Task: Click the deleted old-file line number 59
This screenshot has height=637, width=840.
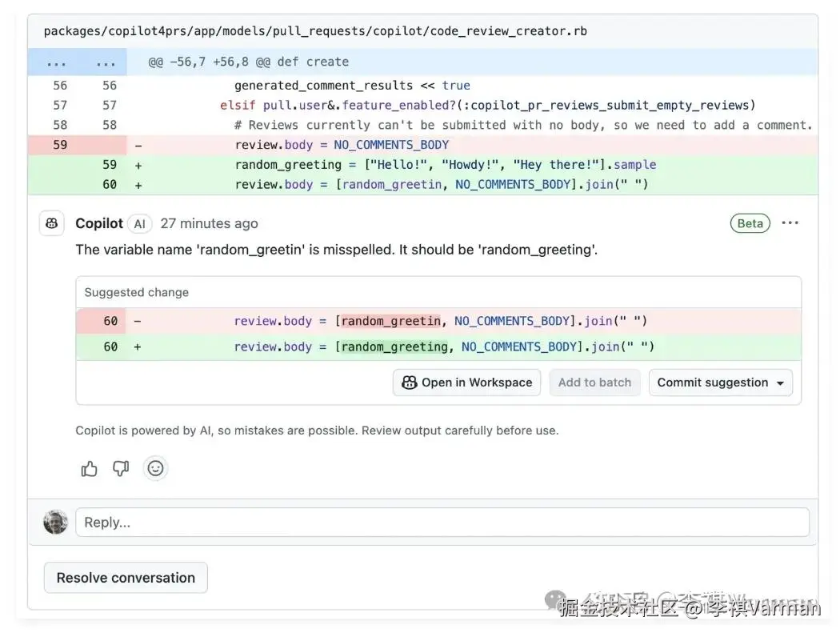Action: (60, 145)
